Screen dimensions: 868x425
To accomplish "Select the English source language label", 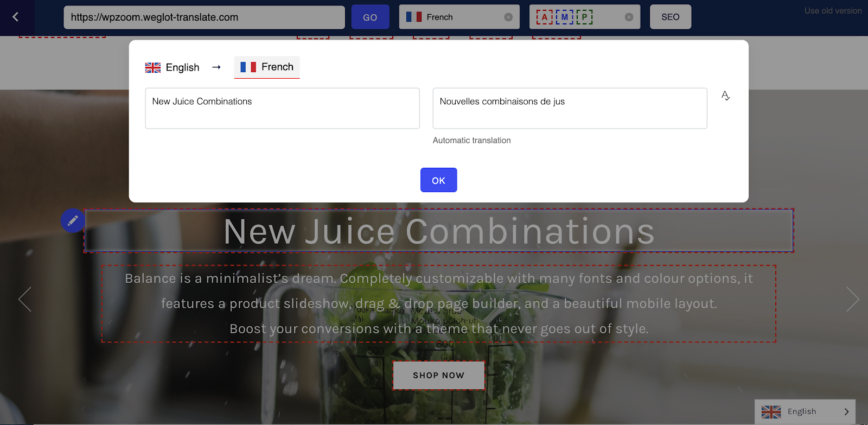I will click(183, 67).
